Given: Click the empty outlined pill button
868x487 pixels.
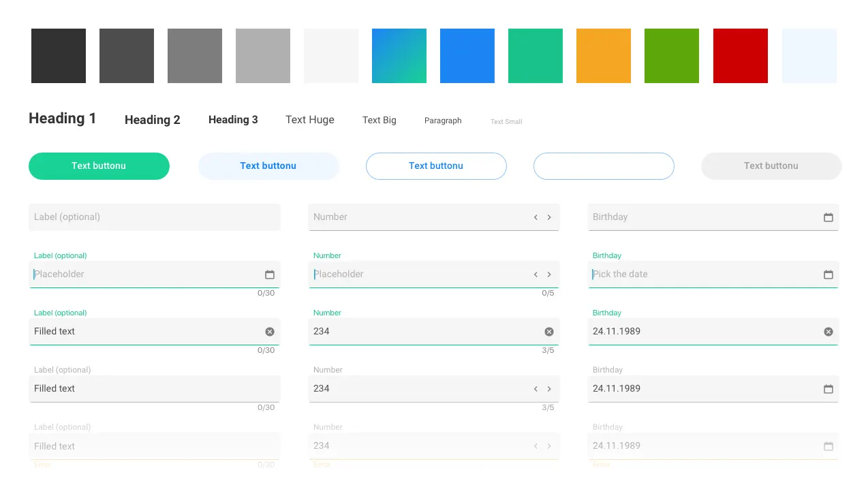Looking at the screenshot, I should pyautogui.click(x=604, y=166).
